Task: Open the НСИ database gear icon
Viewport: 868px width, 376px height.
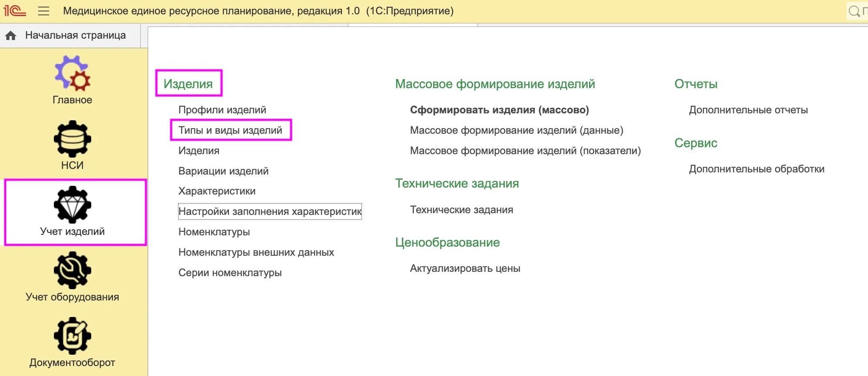Action: point(72,139)
